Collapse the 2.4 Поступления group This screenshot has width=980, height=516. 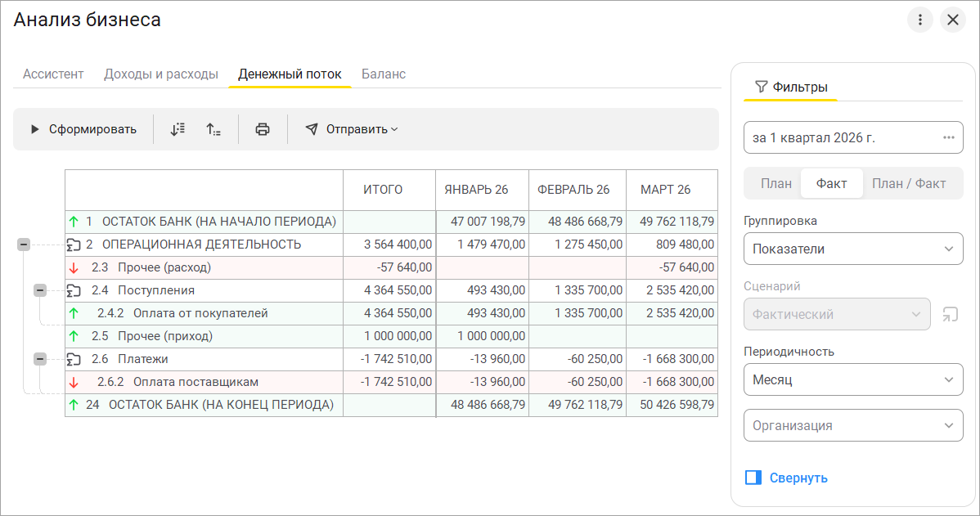[x=40, y=289]
